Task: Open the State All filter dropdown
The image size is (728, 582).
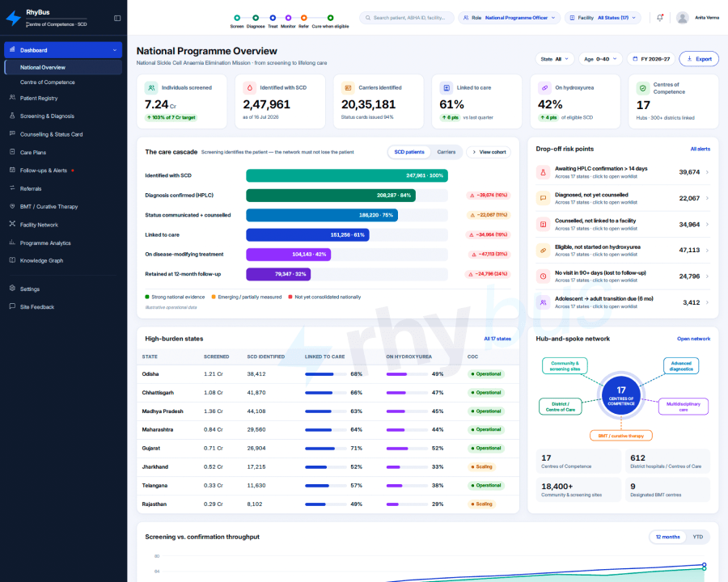Action: coord(555,59)
